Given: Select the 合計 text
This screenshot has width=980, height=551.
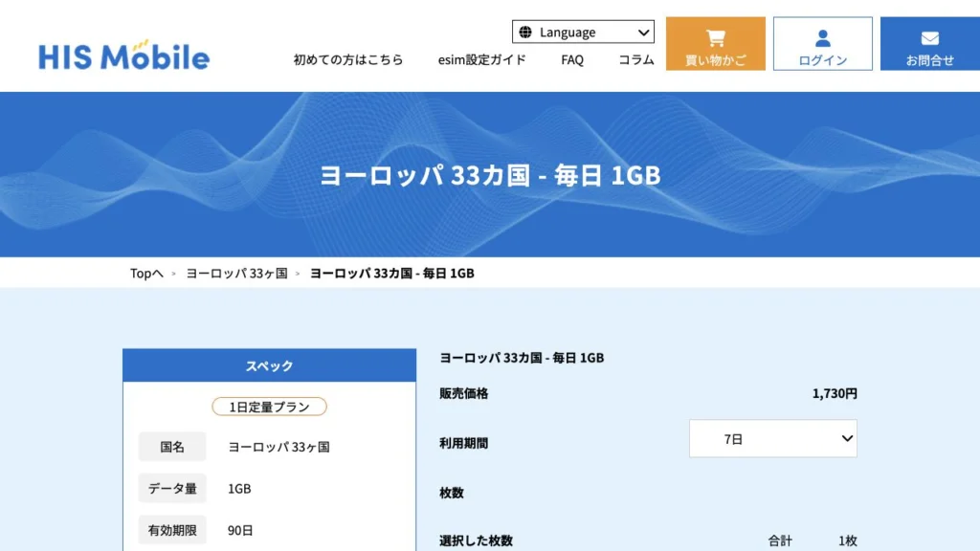Looking at the screenshot, I should [x=780, y=541].
